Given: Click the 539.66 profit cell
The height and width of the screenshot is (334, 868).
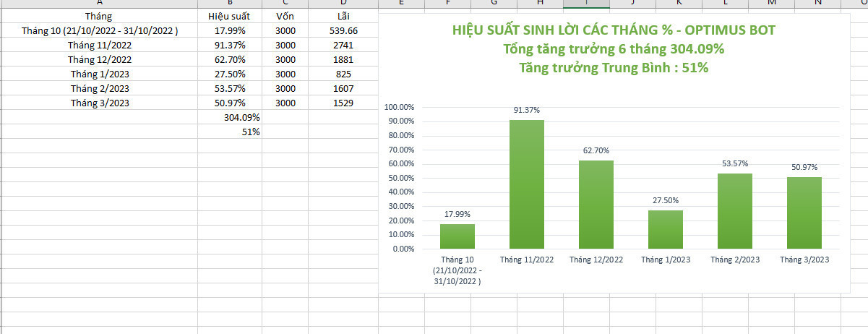Looking at the screenshot, I should [343, 30].
